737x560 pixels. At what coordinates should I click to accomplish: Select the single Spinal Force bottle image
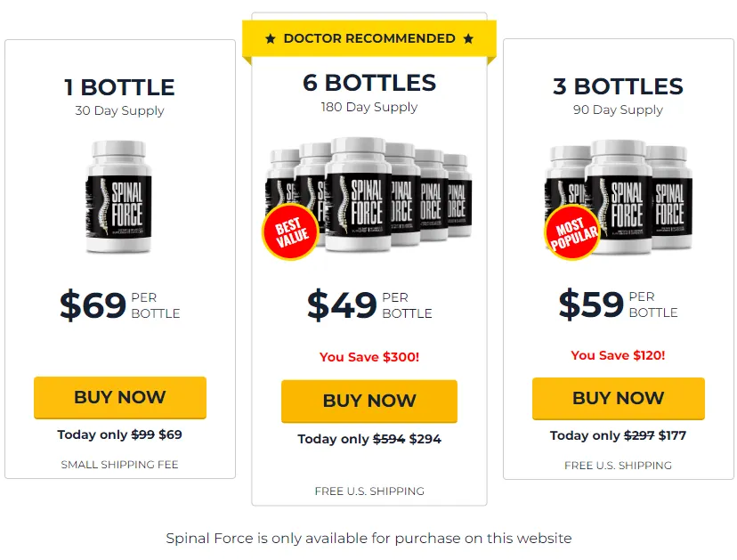point(119,197)
